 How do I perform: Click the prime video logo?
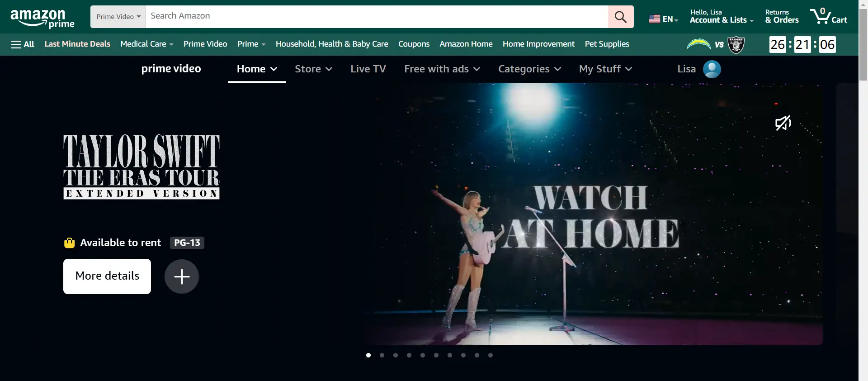point(171,69)
